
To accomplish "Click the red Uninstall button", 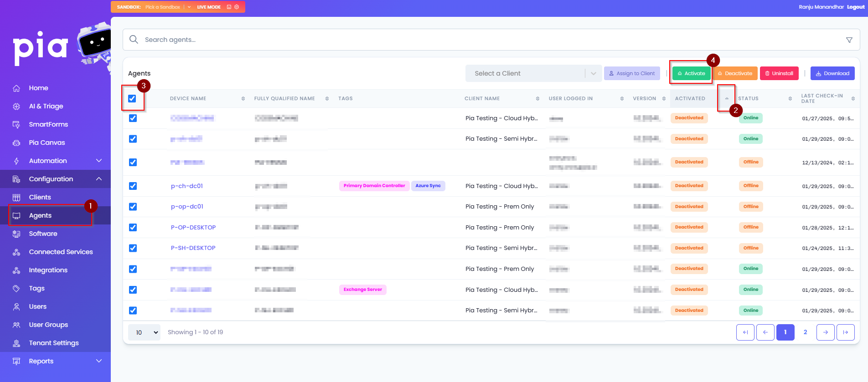I will click(779, 73).
